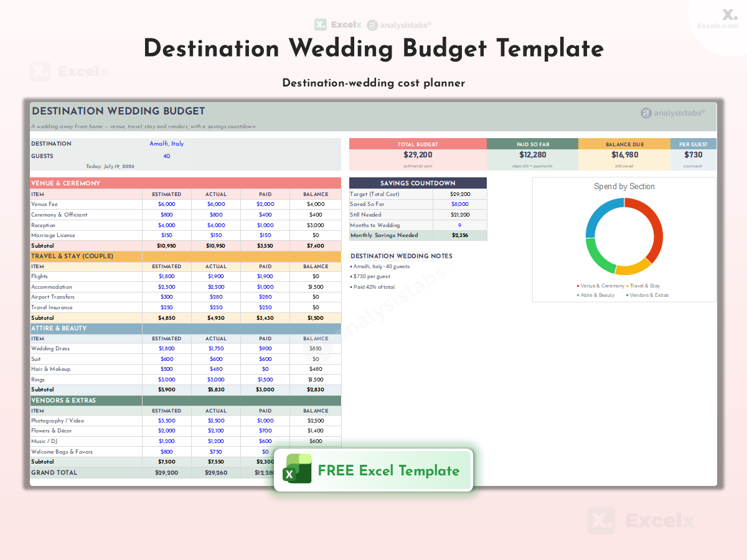The width and height of the screenshot is (747, 560).
Task: Click the Balance Due $16,980 card
Action: (624, 154)
